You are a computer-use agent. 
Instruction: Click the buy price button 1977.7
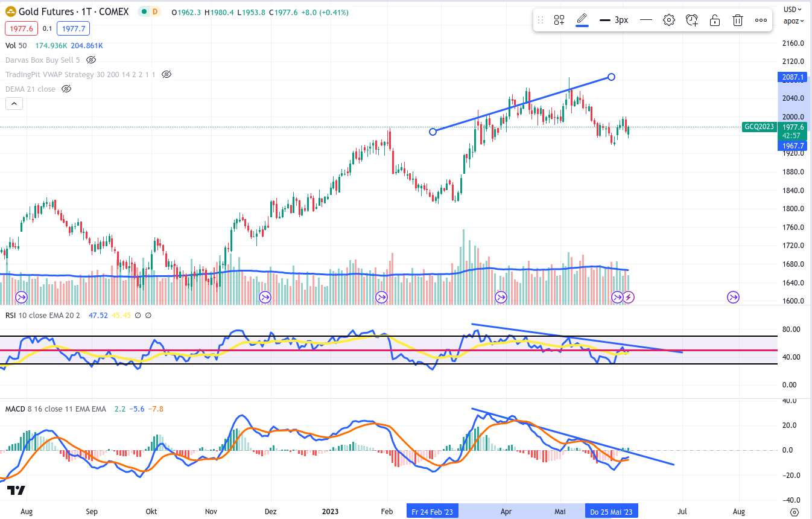tap(72, 28)
